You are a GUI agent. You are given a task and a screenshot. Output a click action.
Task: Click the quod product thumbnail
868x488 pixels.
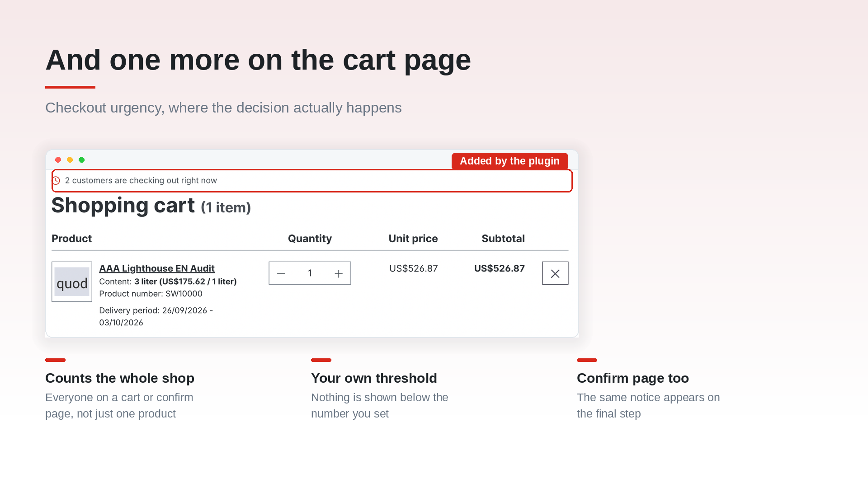click(x=72, y=282)
